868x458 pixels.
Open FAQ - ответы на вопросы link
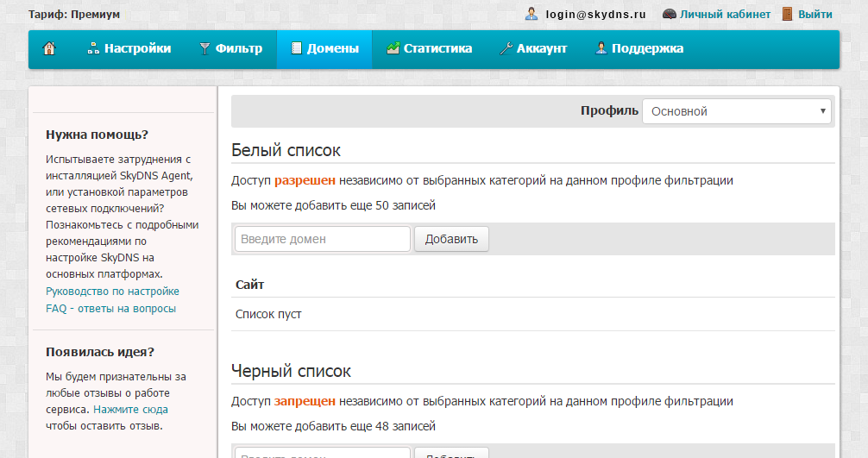pos(110,308)
